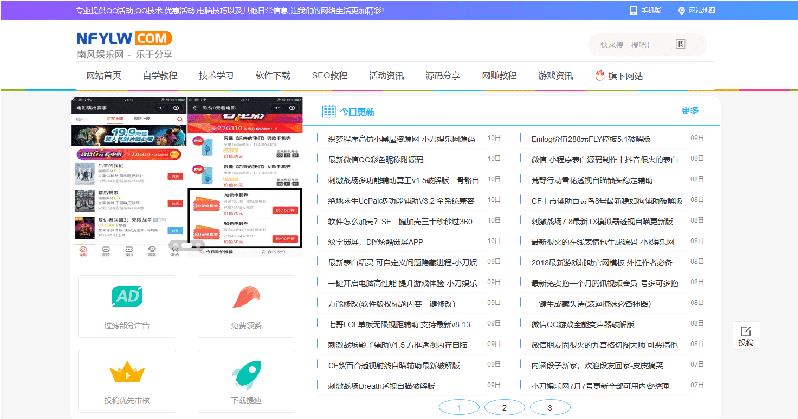Go to the 源码分享 section

click(443, 76)
